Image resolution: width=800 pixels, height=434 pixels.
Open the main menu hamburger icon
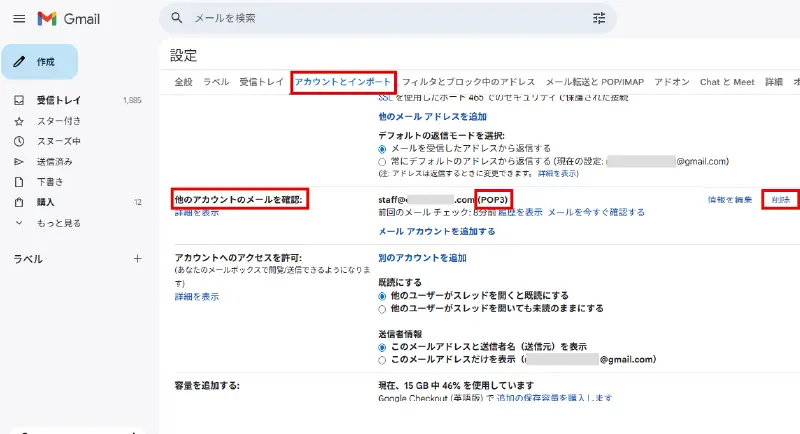19,18
